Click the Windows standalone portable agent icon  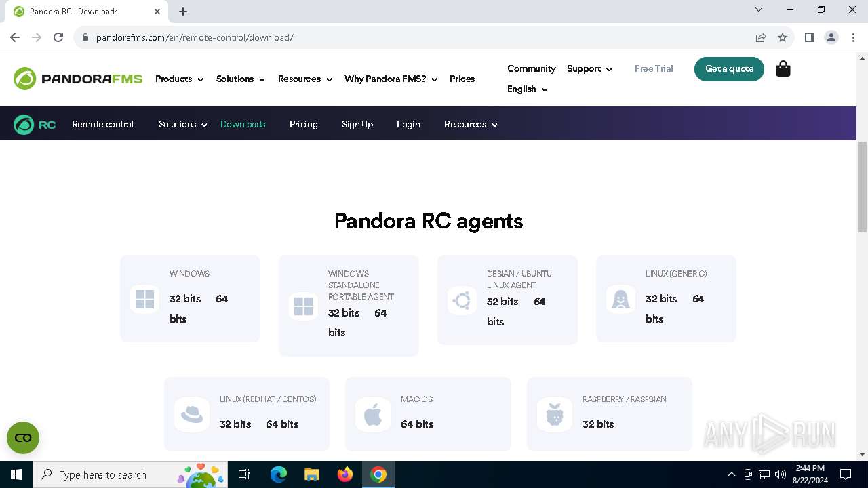303,306
